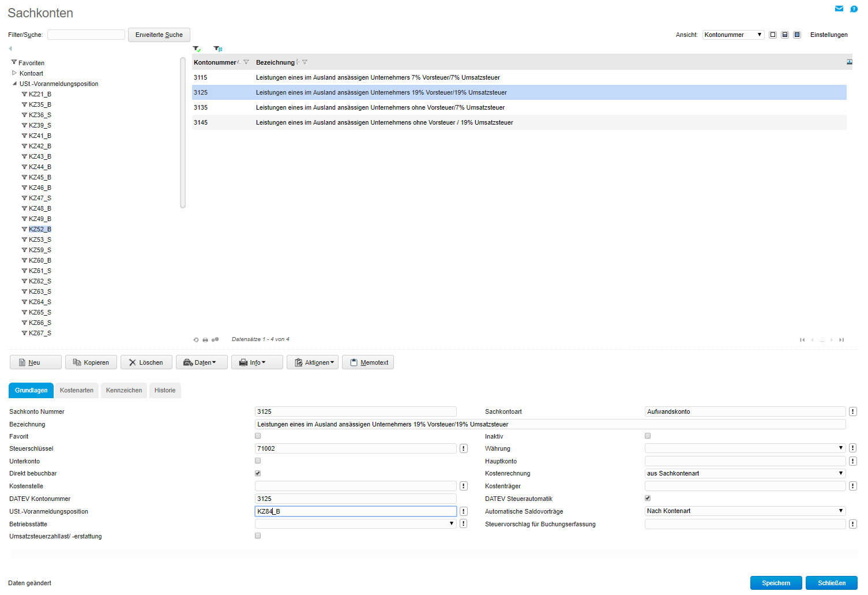Viewport: 868px width, 595px height.
Task: Open the Daten dropdown button
Action: tap(202, 362)
